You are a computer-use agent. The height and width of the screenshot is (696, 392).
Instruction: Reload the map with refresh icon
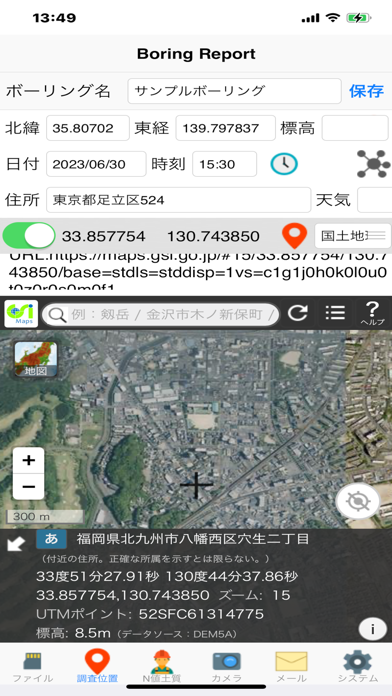click(297, 313)
